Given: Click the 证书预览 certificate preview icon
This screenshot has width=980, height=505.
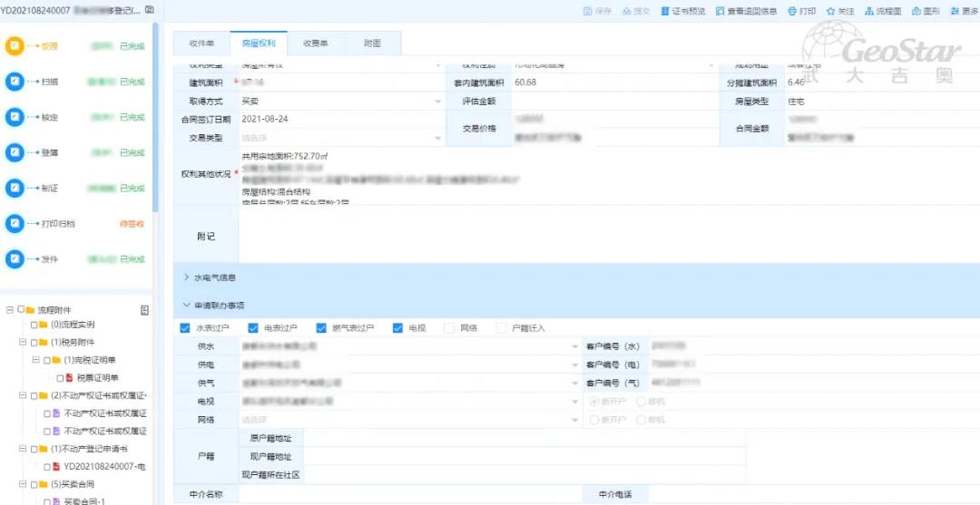Looking at the screenshot, I should click(667, 11).
